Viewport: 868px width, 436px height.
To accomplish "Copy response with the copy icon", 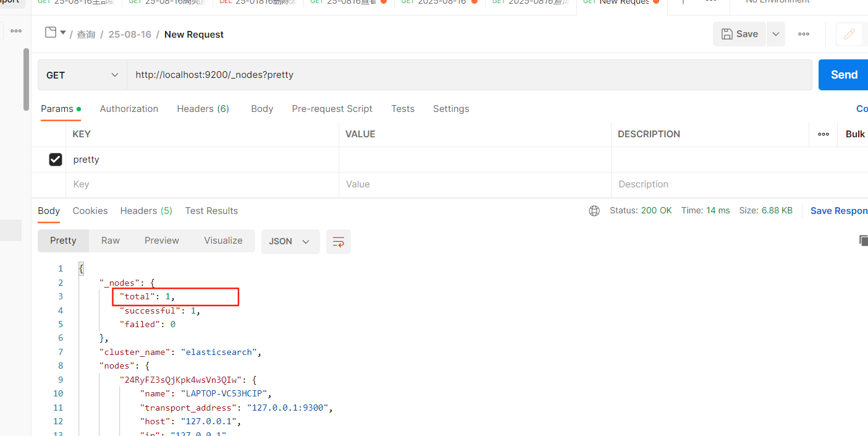I will [x=863, y=241].
